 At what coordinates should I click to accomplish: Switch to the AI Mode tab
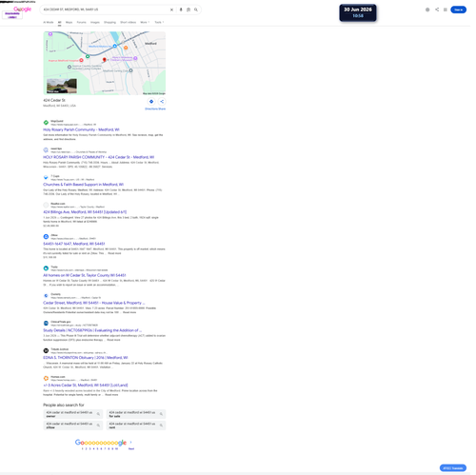[49, 22]
